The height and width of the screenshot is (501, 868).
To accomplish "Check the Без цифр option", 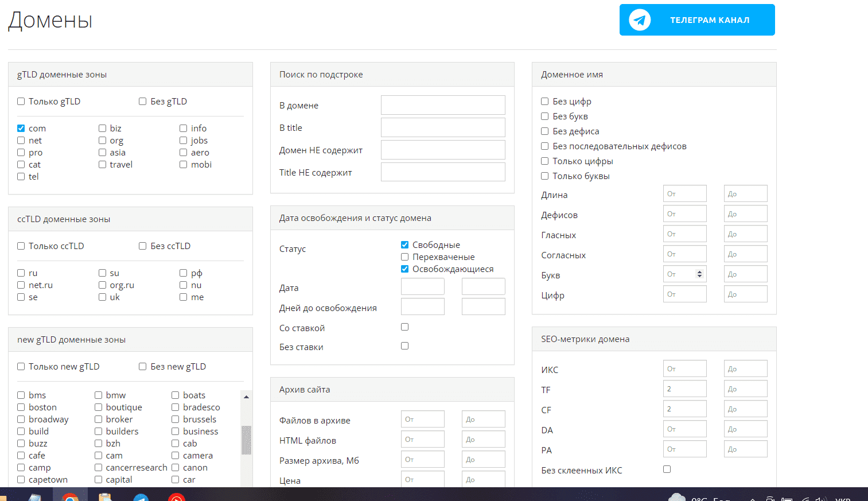I will (x=545, y=102).
